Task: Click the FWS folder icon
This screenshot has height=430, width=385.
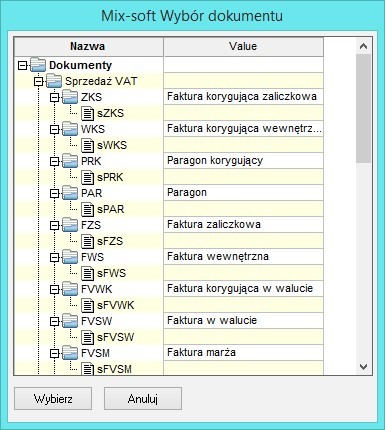Action: (x=70, y=257)
